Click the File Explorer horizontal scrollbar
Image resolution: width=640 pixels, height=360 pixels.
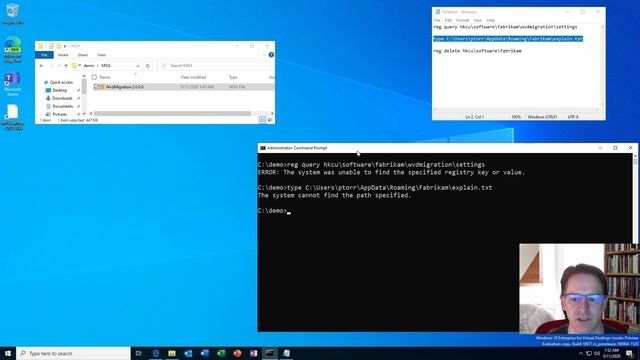172,113
